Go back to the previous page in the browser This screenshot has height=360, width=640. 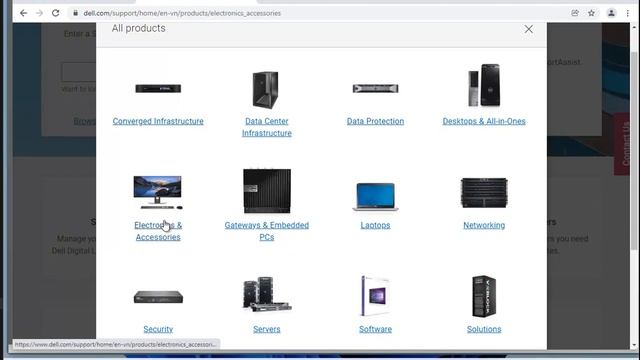(23, 13)
